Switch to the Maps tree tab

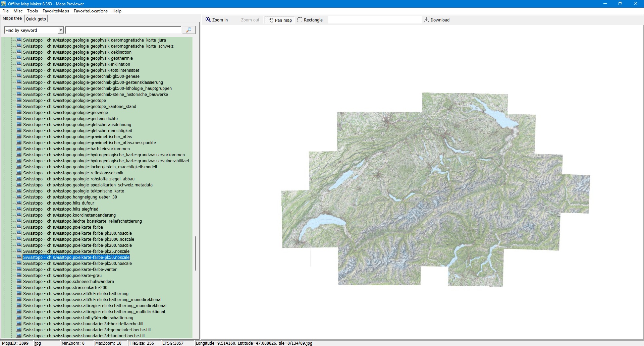12,18
